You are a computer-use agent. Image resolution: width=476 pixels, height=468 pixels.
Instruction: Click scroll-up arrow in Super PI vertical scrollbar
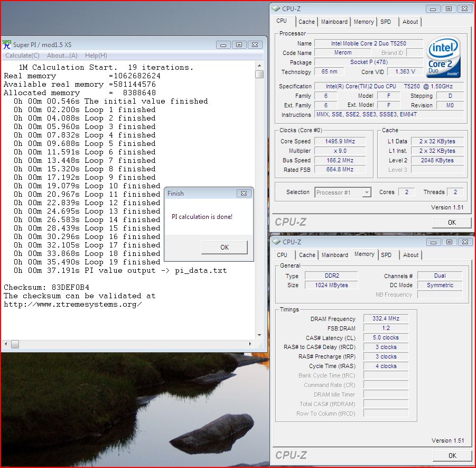259,66
